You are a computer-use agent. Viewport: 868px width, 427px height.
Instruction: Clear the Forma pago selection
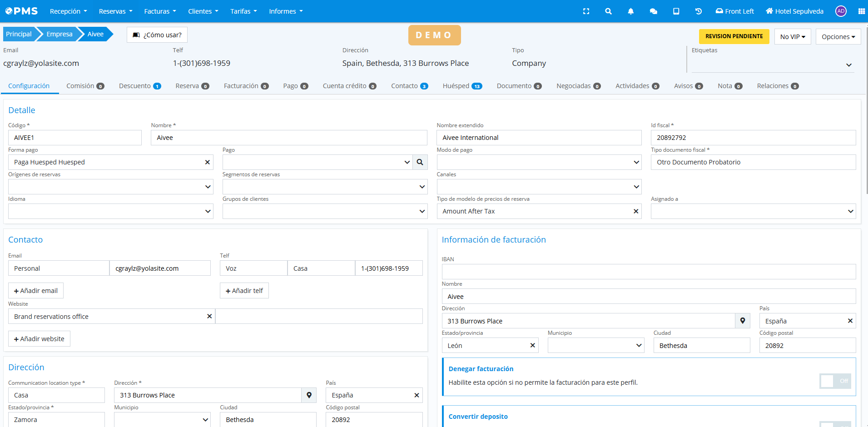coord(207,162)
